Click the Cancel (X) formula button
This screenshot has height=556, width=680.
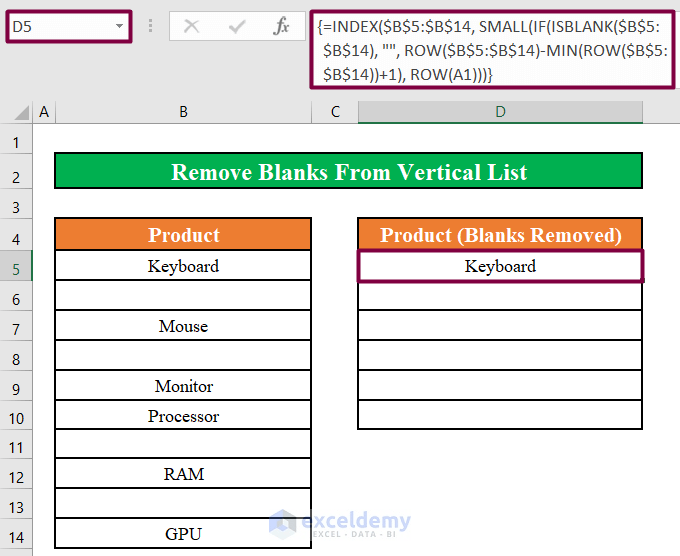(x=191, y=26)
